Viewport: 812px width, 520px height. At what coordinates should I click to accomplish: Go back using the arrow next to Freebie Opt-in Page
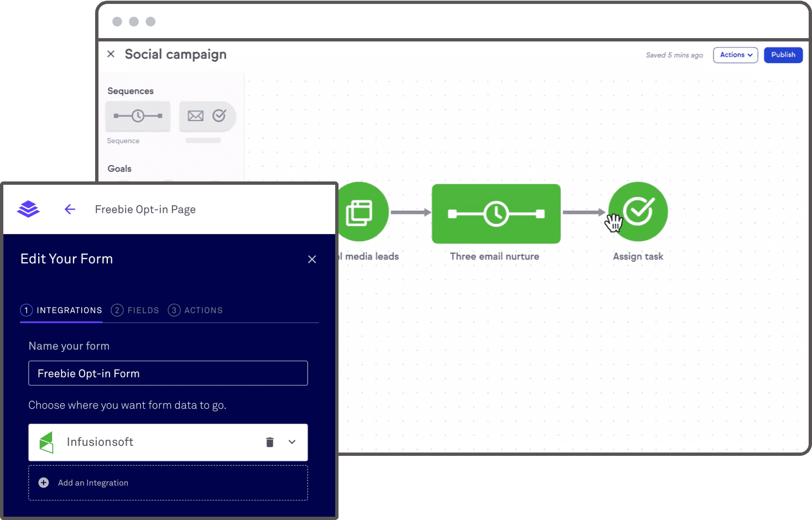point(70,209)
